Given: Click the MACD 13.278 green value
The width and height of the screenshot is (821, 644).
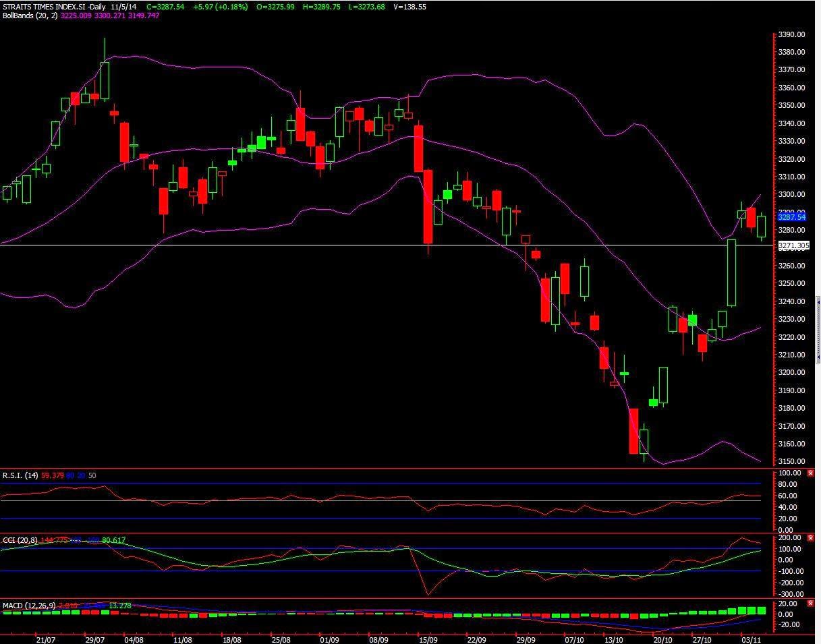Looking at the screenshot, I should click(x=119, y=606).
